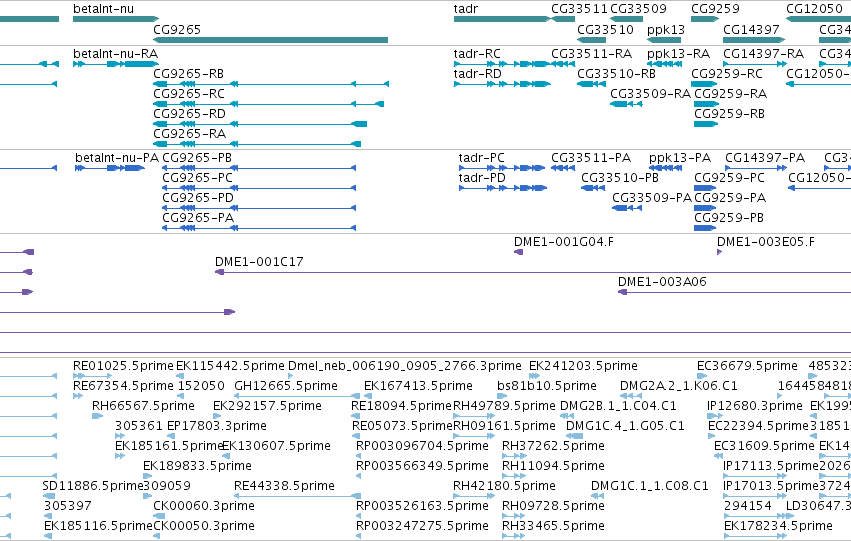
Task: Click EST EK241203.5prime
Action: pyautogui.click(x=535, y=375)
